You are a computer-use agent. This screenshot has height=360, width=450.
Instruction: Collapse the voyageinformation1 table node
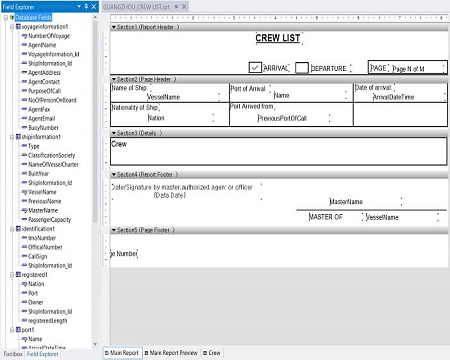point(12,26)
